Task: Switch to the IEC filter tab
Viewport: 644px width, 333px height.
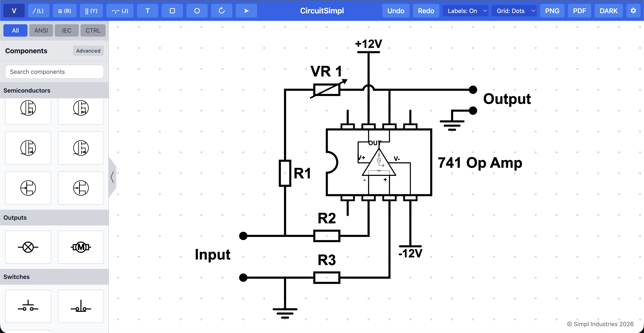Action: click(67, 30)
